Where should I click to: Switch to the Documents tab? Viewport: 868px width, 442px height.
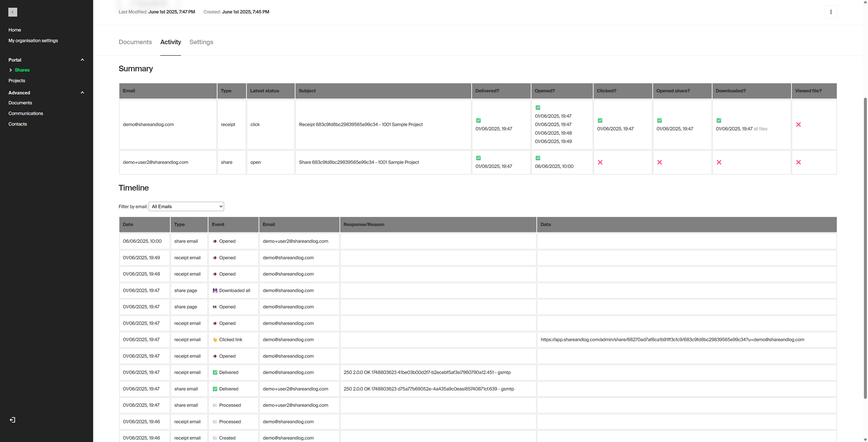pos(135,42)
